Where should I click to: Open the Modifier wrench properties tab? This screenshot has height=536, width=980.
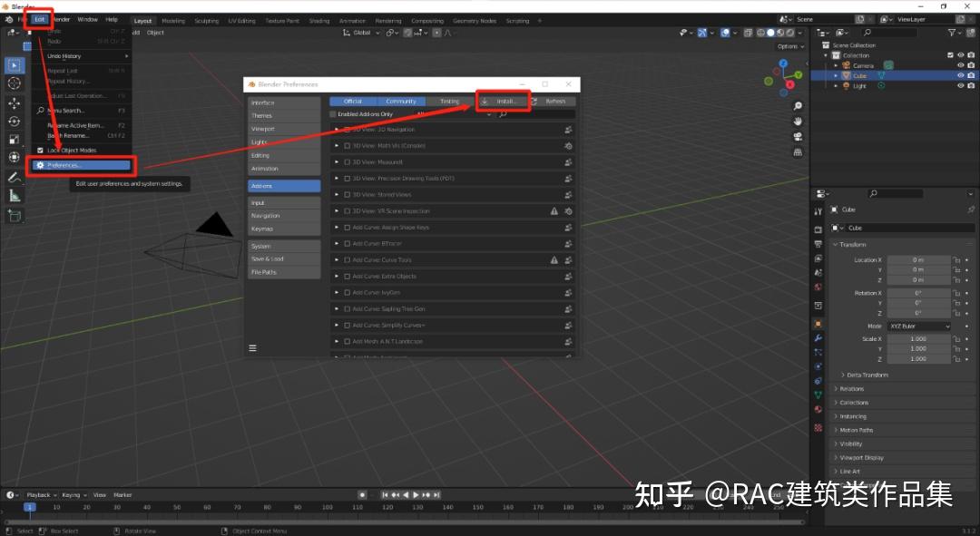click(x=818, y=338)
